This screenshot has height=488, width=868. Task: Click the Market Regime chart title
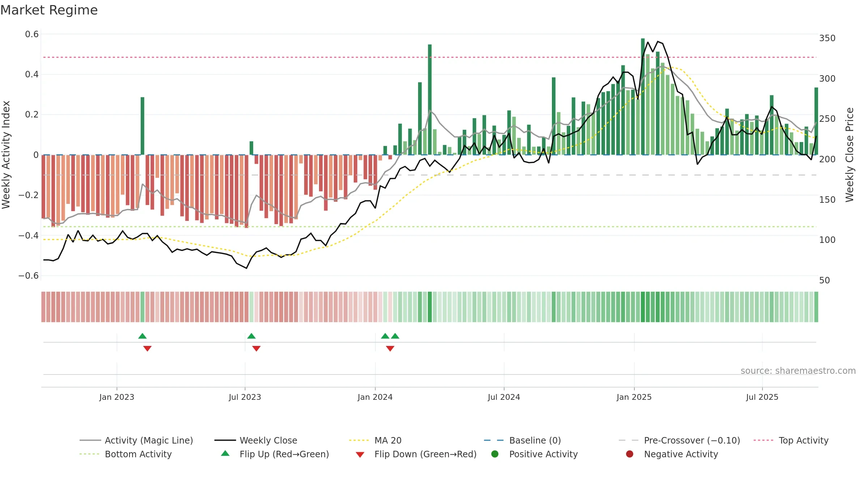(49, 10)
